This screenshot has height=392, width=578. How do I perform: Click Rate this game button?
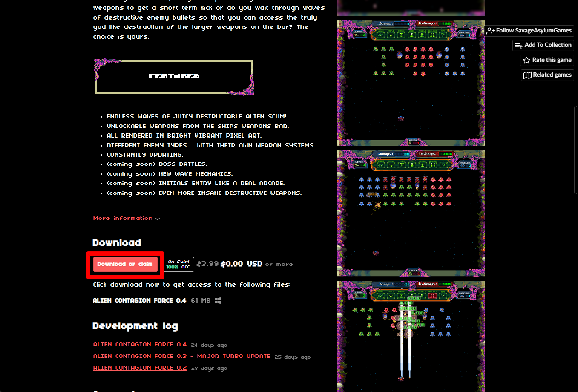coord(547,60)
